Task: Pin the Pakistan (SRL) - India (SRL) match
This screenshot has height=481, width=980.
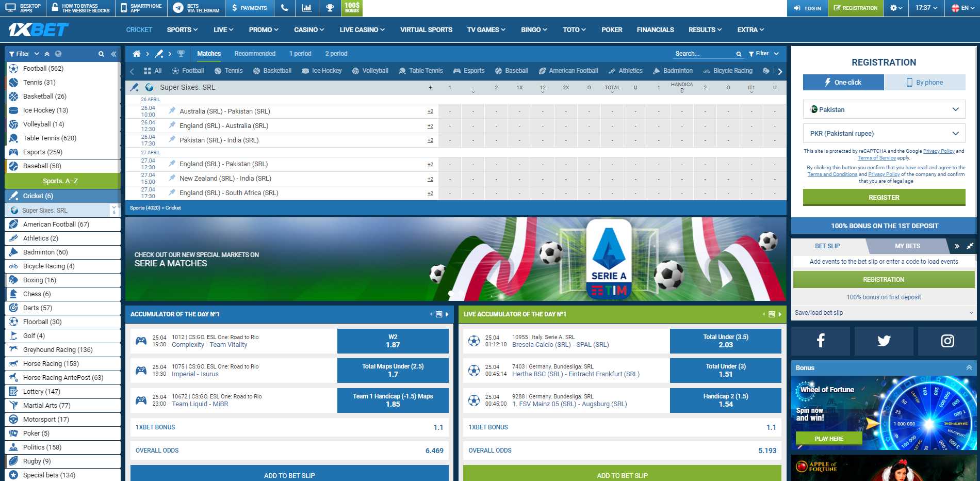Action: (172, 139)
